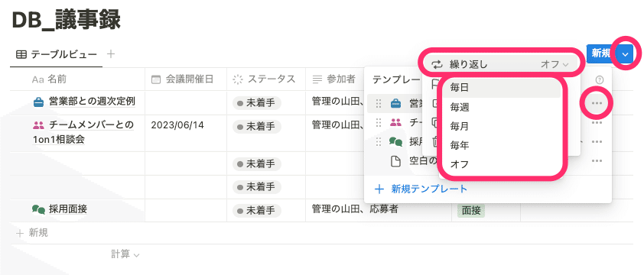This screenshot has width=644, height=275.
Task: Add a view with the plus icon
Action: pyautogui.click(x=110, y=53)
